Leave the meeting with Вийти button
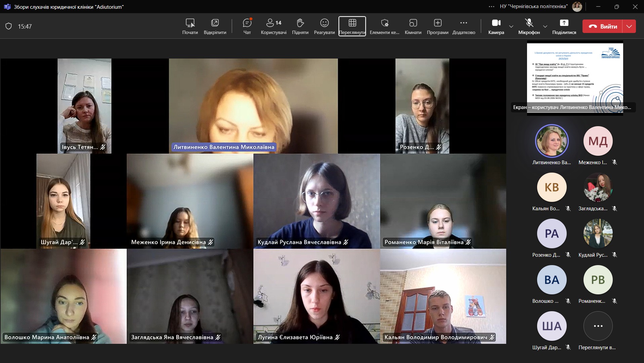 [603, 26]
